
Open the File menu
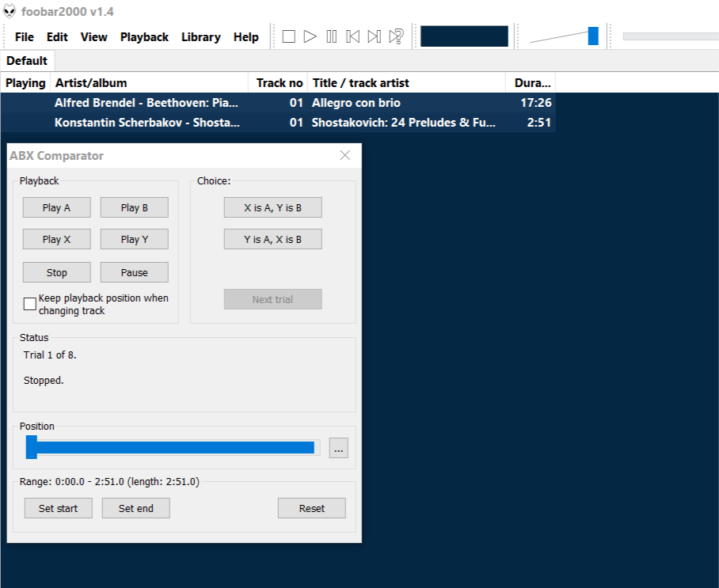(x=25, y=37)
